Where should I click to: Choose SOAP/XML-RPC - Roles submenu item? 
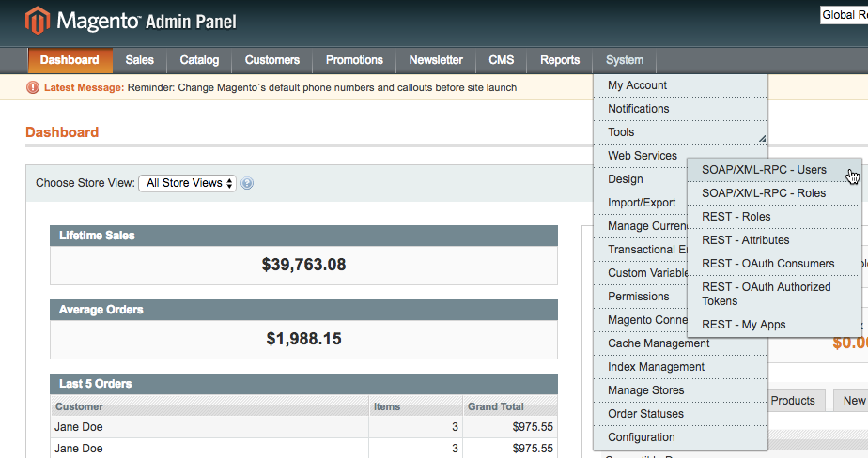click(x=774, y=193)
